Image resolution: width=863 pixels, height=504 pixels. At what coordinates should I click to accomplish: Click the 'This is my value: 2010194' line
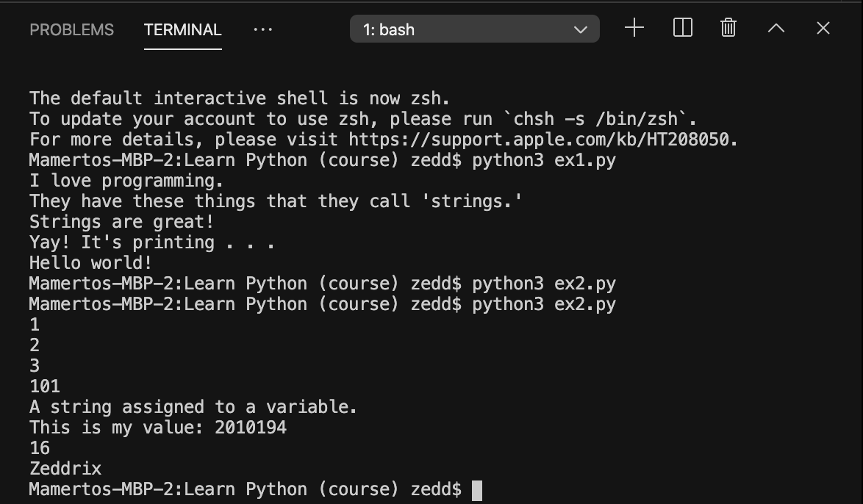[157, 427]
